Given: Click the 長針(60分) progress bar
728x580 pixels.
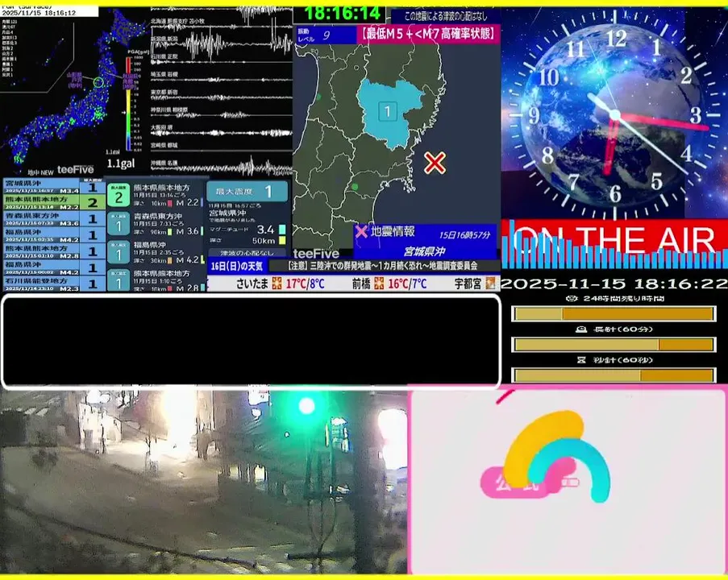Looking at the screenshot, I should tap(614, 345).
